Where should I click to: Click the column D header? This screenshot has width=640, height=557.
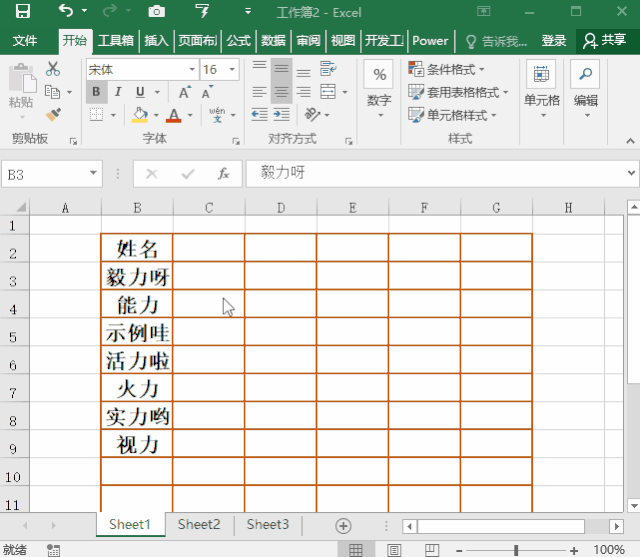(x=281, y=208)
